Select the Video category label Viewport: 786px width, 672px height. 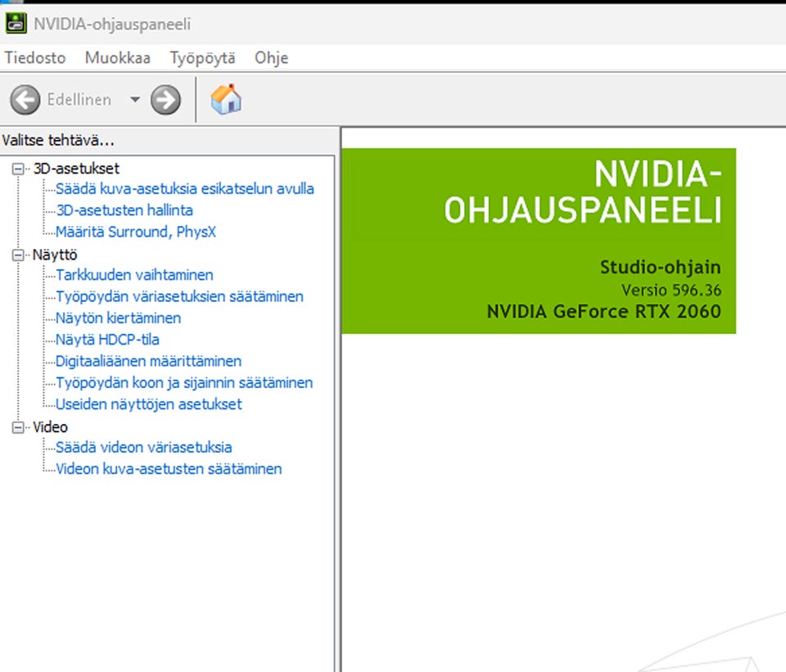click(x=50, y=427)
